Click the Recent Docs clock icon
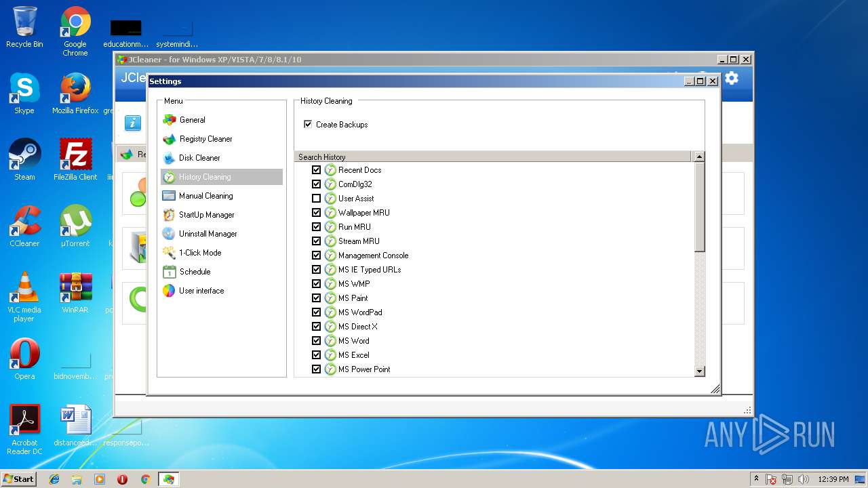 click(330, 170)
